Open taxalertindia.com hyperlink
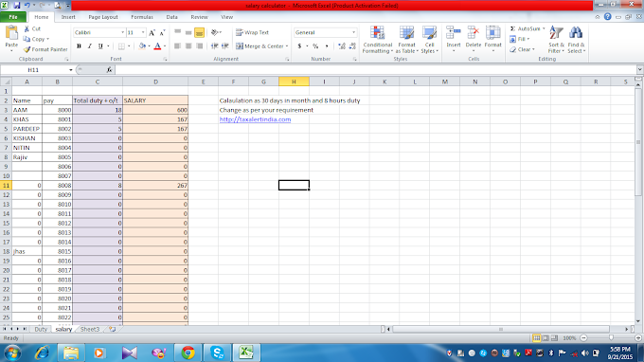This screenshot has height=362, width=644. pyautogui.click(x=255, y=119)
